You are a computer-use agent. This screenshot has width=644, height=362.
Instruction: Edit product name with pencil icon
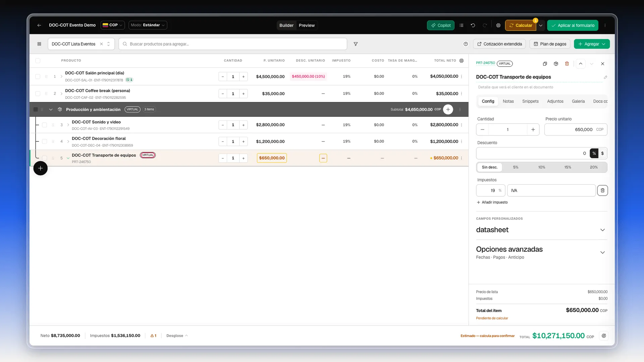605,77
